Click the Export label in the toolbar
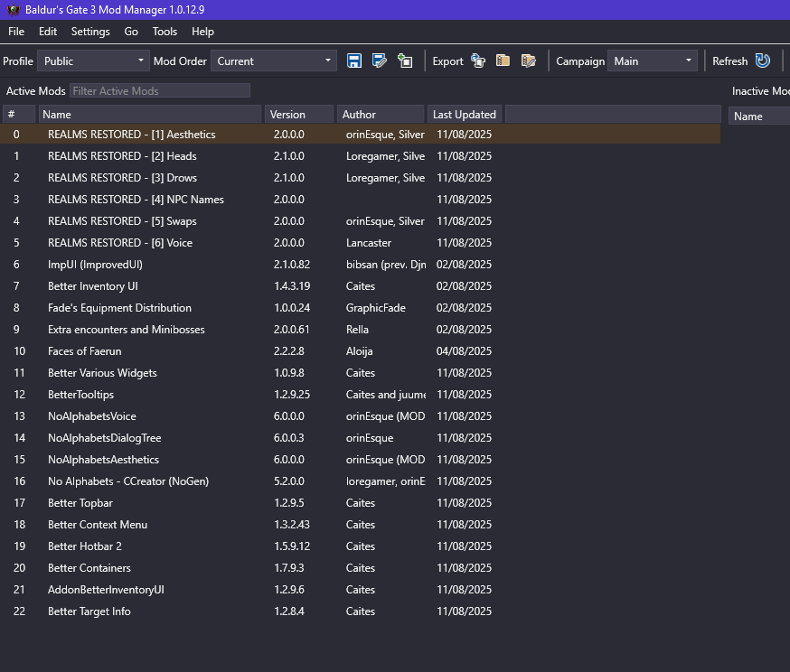Screen dimensions: 790x672 447,61
